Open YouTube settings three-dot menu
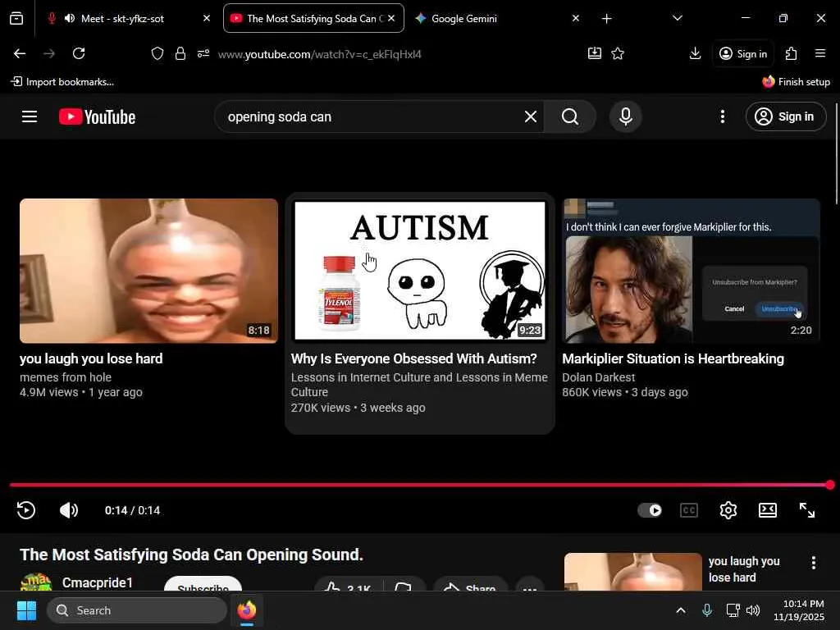840x630 pixels. pos(722,116)
